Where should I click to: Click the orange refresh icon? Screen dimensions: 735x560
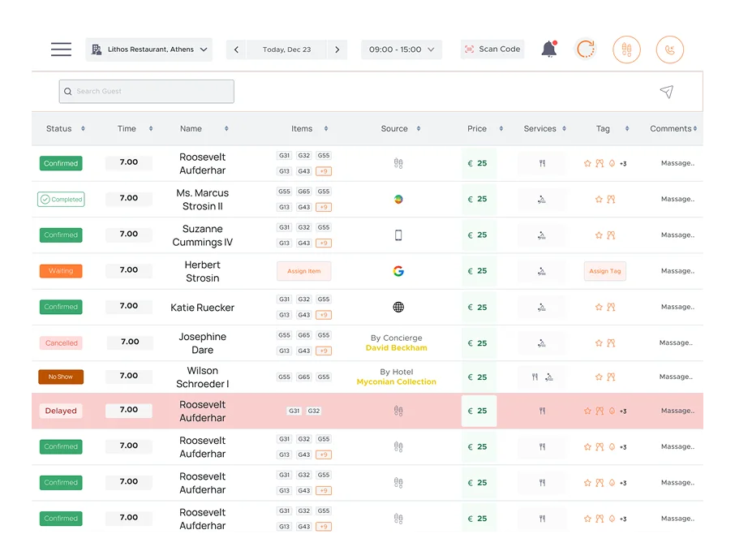(x=586, y=49)
